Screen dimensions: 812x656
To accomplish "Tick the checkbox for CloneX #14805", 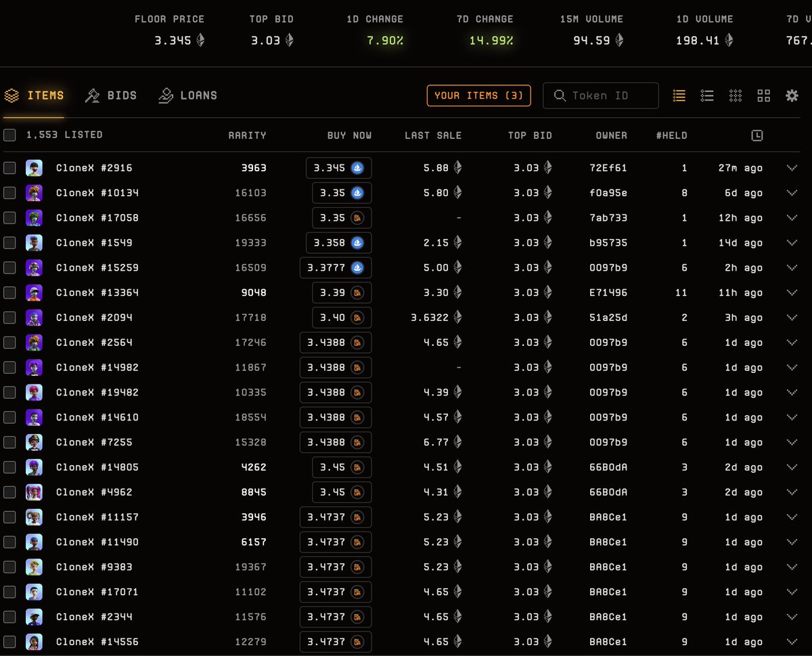I will coord(9,467).
